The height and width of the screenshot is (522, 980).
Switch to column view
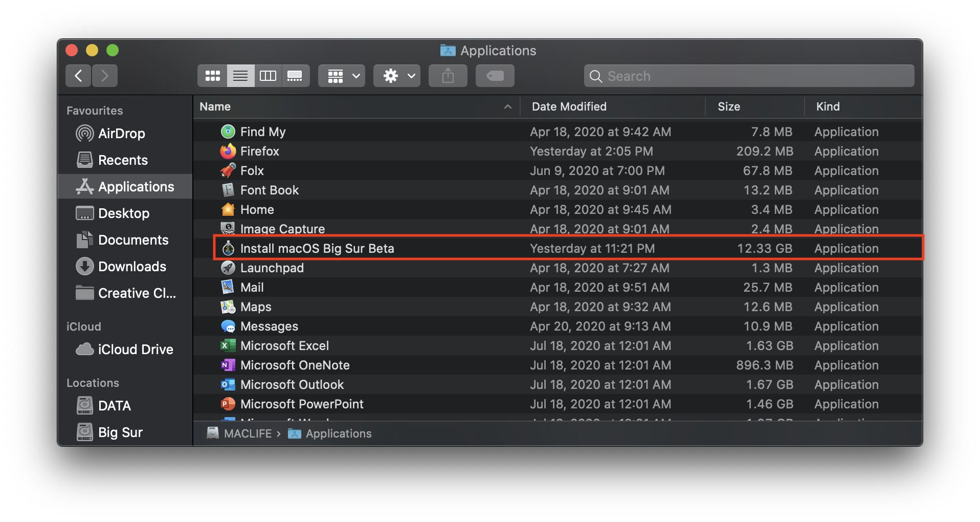tap(268, 76)
